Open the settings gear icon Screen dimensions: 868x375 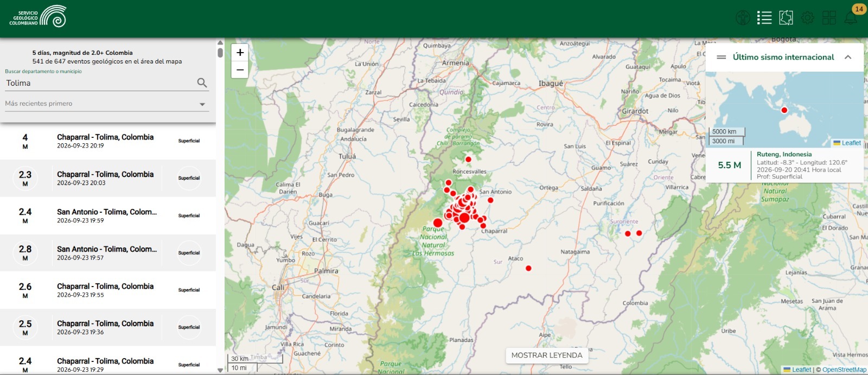click(808, 18)
